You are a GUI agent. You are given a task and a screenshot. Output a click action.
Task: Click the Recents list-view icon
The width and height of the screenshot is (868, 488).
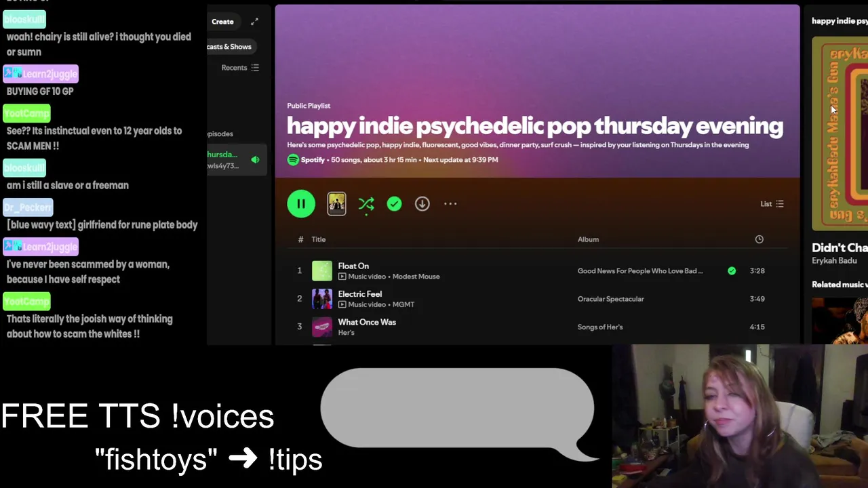(x=255, y=68)
